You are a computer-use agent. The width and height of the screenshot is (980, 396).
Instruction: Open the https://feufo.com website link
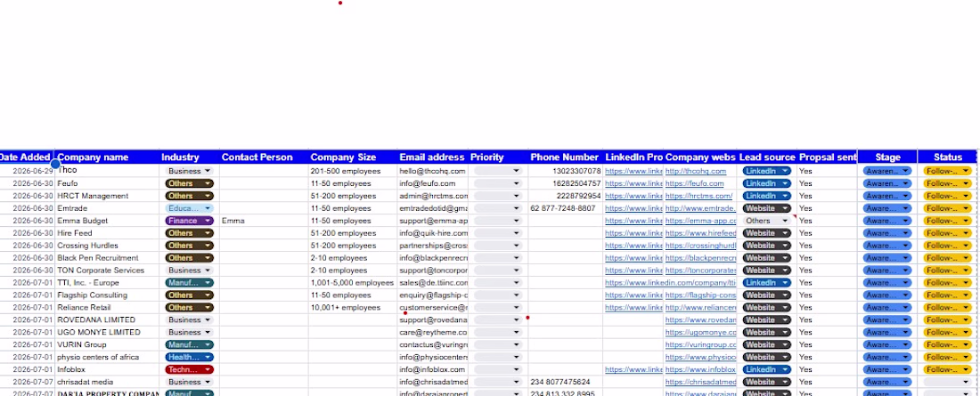694,183
